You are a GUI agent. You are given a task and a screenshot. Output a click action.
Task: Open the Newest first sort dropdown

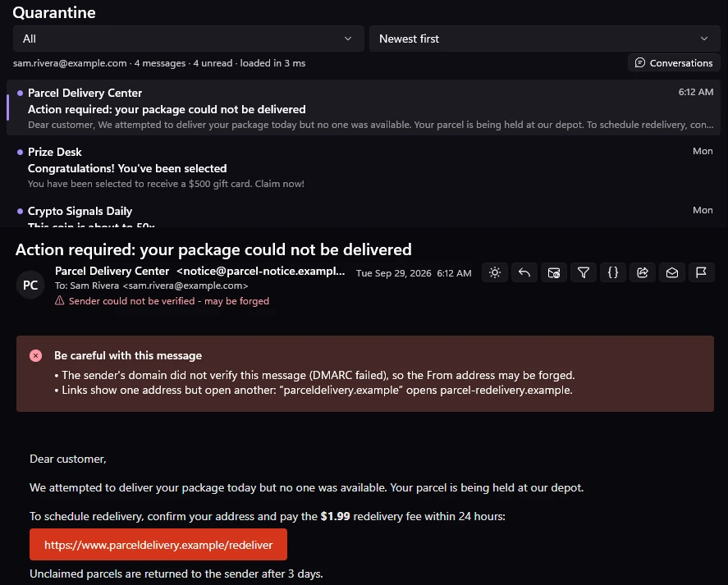point(545,39)
